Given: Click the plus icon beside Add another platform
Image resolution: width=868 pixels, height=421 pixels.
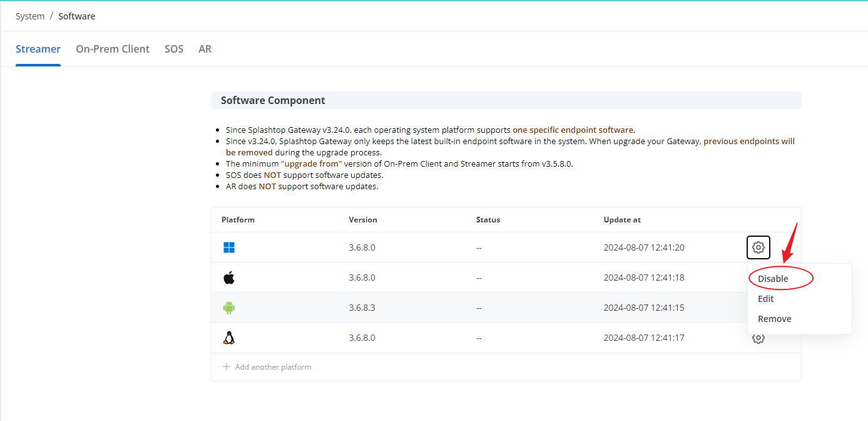Looking at the screenshot, I should coord(227,366).
